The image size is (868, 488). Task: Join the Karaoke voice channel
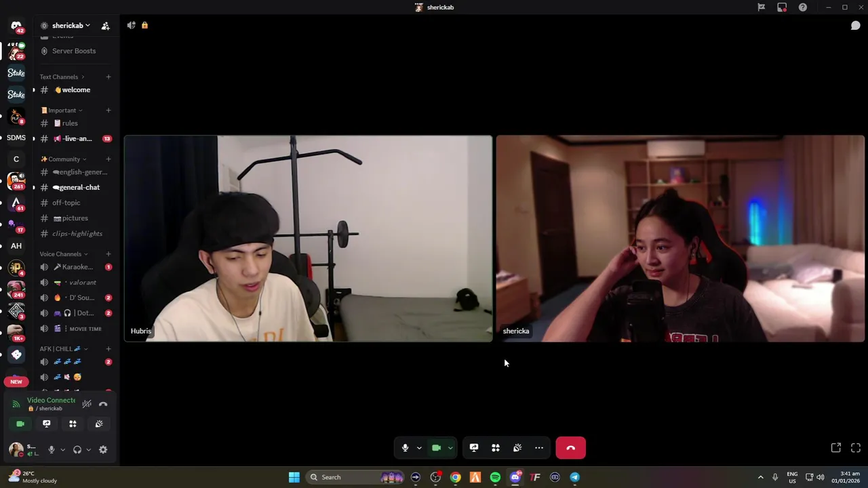click(75, 267)
